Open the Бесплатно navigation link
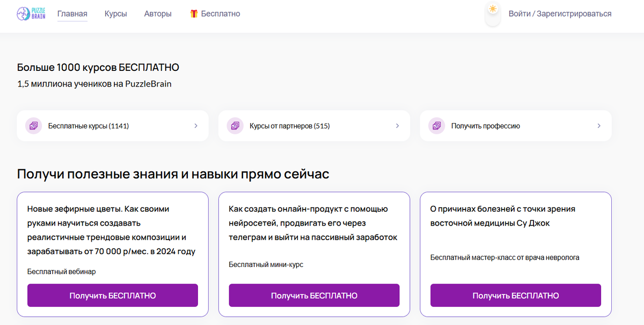 (221, 13)
